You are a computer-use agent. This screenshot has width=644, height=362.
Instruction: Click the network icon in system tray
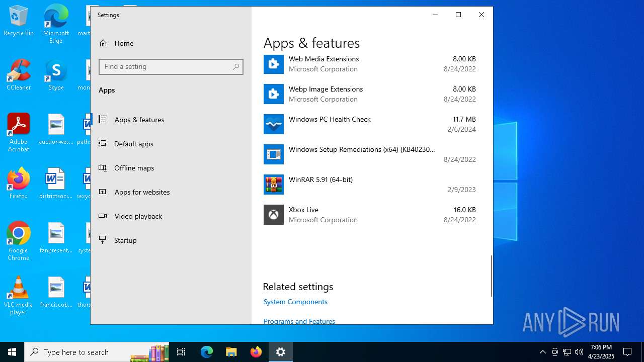click(x=567, y=352)
